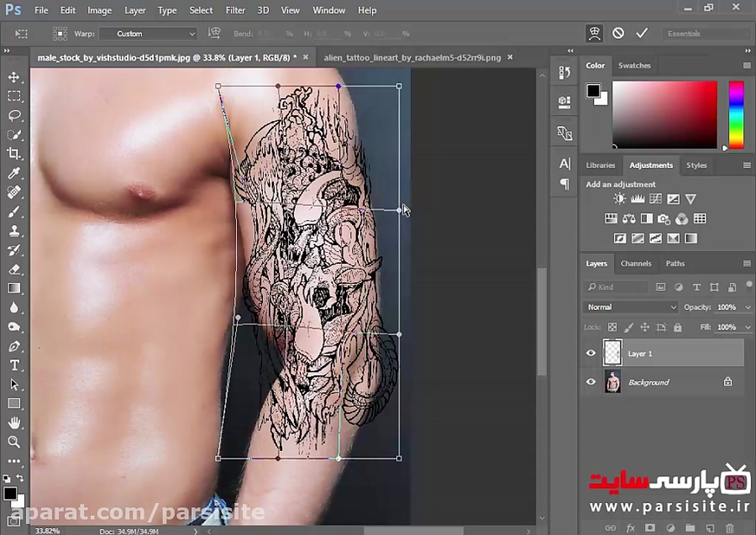Toggle the type layer filter
Image resolution: width=756 pixels, height=535 pixels.
pos(696,286)
